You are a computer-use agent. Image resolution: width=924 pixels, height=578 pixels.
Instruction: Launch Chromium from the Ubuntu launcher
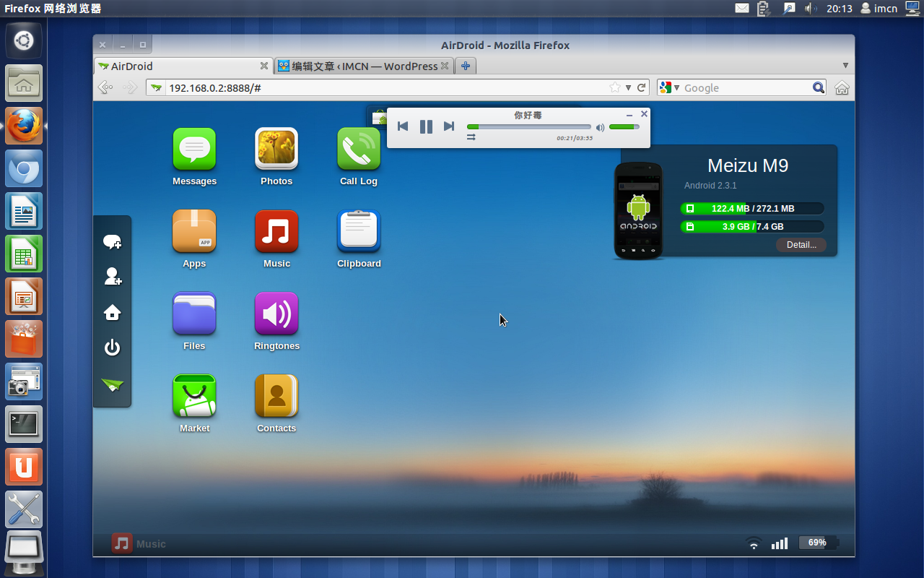[x=24, y=168]
